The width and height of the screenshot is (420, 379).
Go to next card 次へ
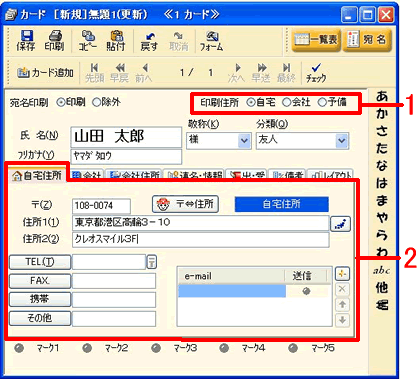(236, 72)
